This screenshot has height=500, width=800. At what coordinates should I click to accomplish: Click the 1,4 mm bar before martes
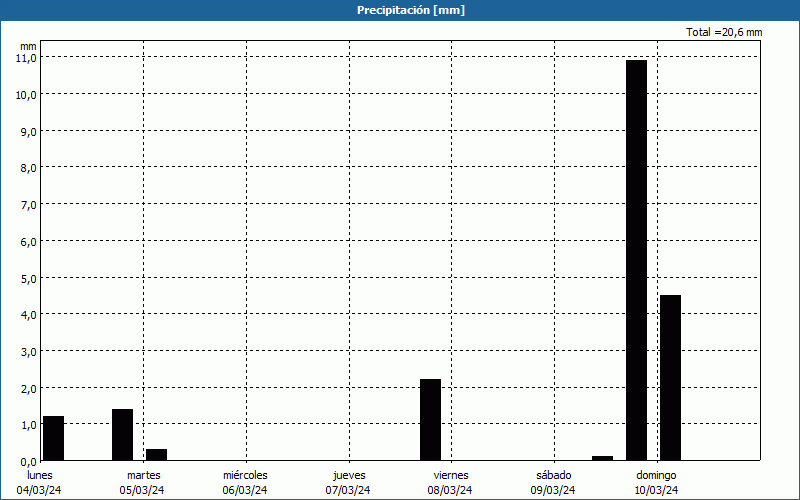(x=122, y=435)
